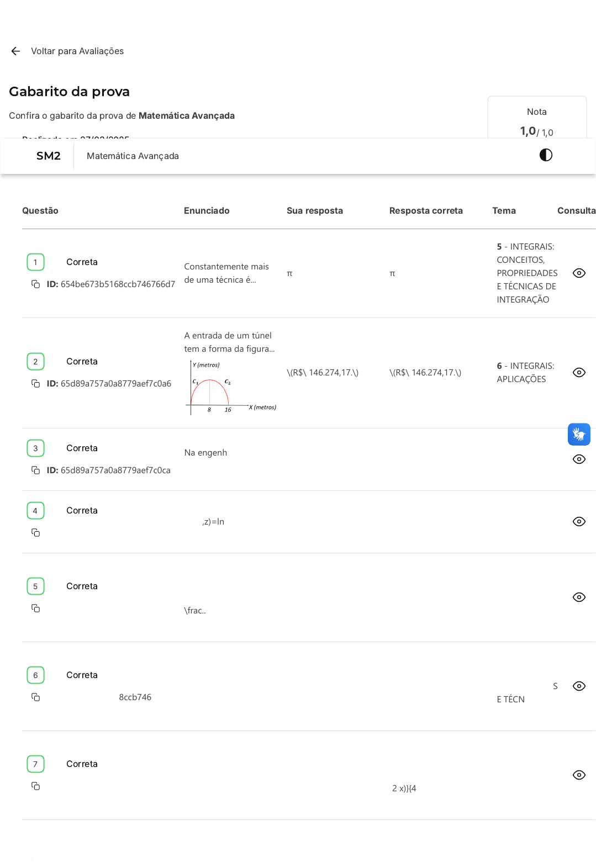View question 1 with eye icon
The image size is (596, 868).
pyautogui.click(x=579, y=273)
